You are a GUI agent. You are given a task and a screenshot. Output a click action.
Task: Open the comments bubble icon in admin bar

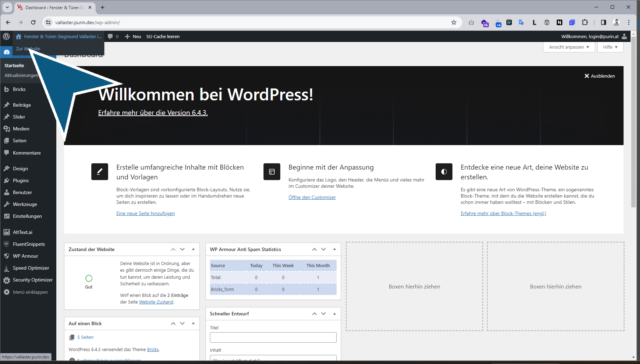[x=111, y=36]
